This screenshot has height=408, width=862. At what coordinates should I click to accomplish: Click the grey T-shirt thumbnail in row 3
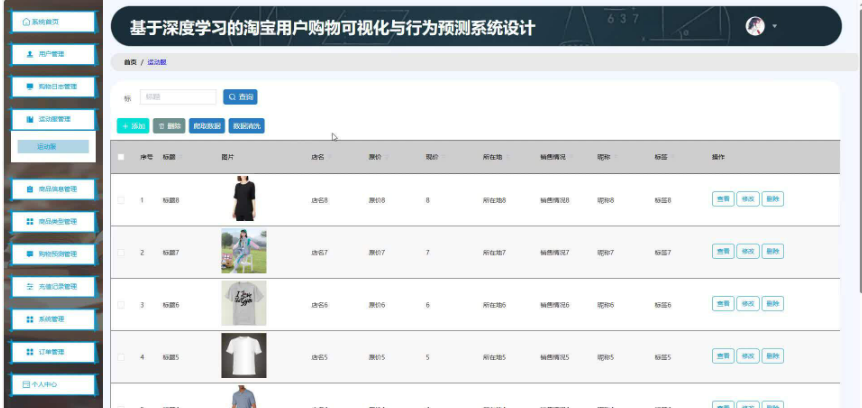244,304
